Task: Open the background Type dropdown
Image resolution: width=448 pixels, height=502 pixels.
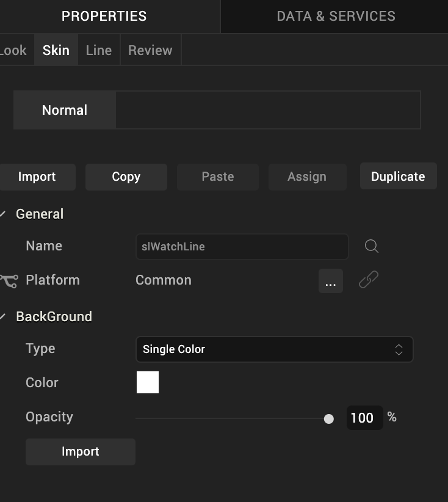Action: pos(274,349)
